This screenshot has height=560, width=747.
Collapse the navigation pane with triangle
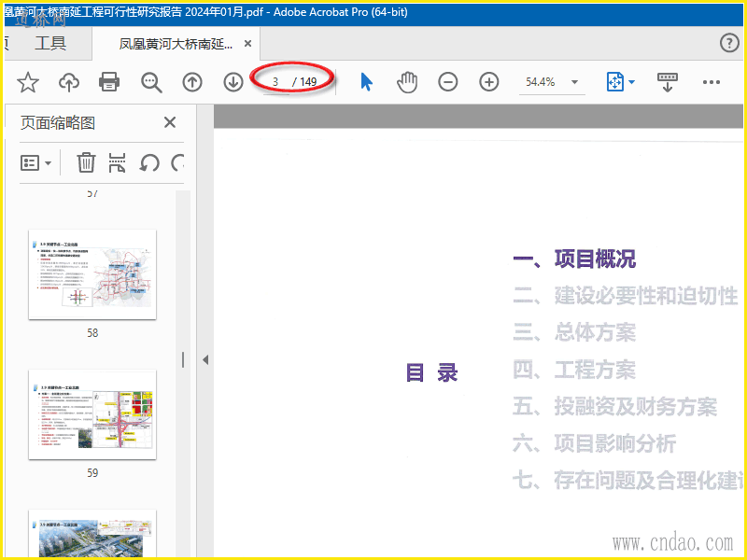(205, 359)
